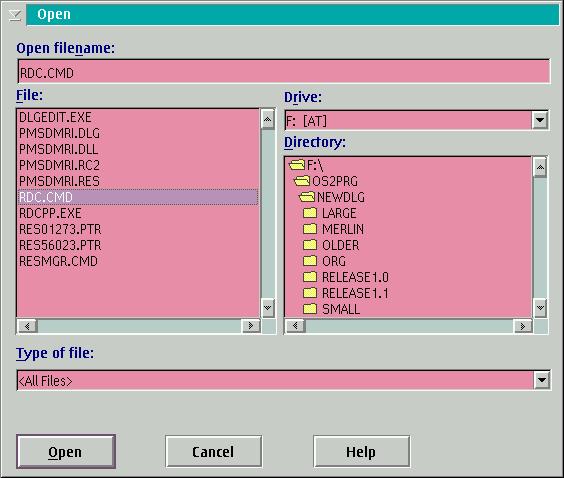
Task: Select the RELEASE1.0 folder icon
Action: [310, 277]
